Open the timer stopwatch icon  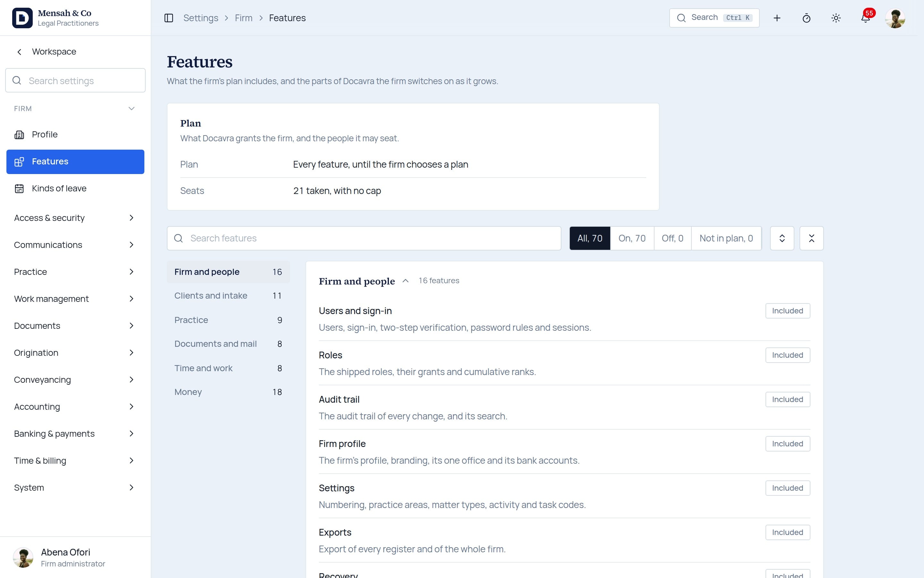(x=806, y=18)
